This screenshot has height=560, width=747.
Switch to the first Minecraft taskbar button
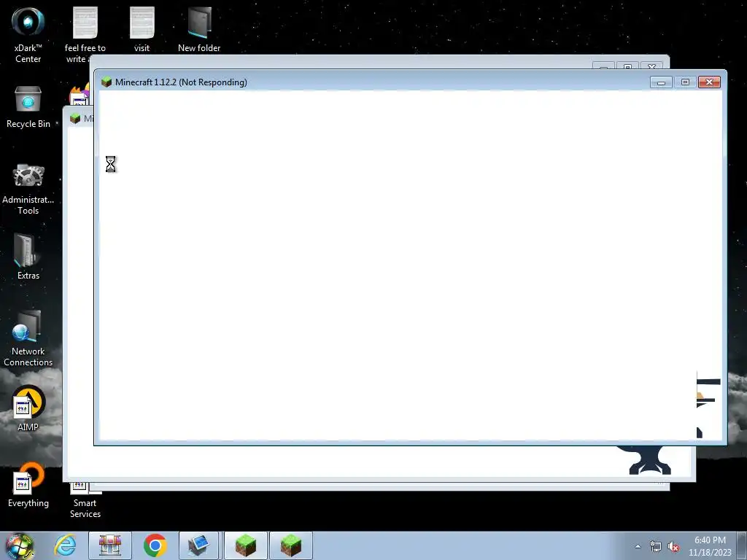[x=245, y=545]
